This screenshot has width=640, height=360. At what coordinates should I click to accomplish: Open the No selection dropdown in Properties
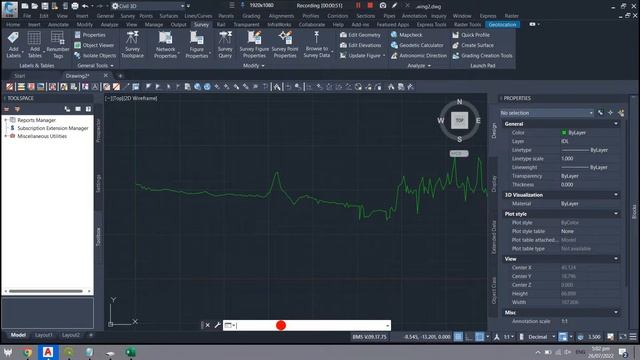click(x=547, y=113)
